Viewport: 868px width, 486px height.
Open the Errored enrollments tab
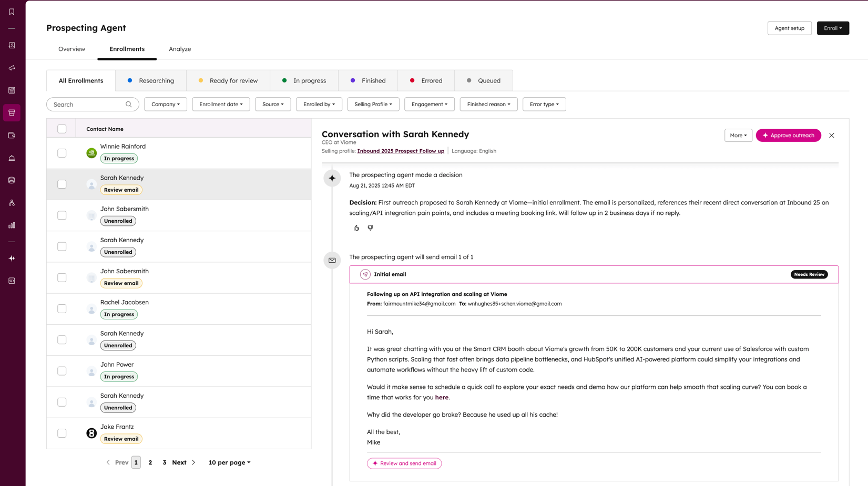pyautogui.click(x=431, y=80)
